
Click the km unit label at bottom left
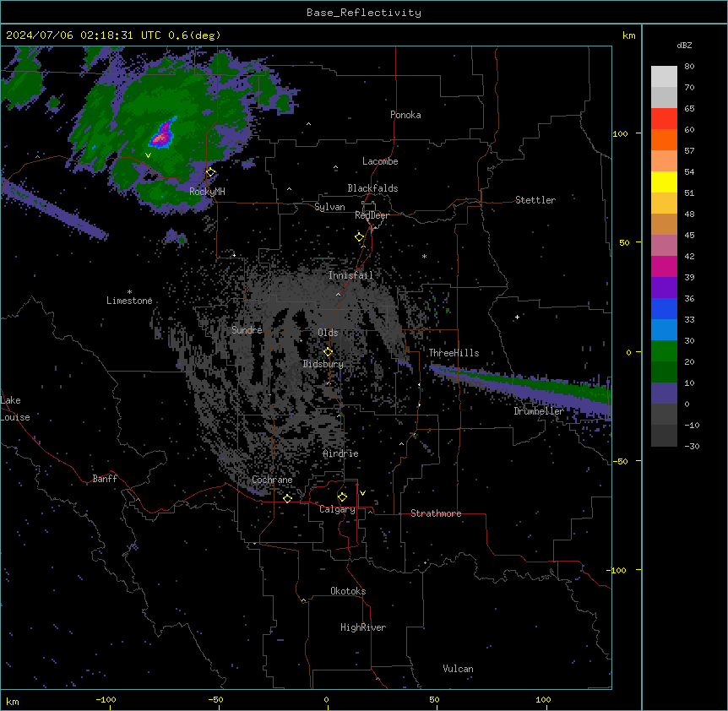pos(13,701)
